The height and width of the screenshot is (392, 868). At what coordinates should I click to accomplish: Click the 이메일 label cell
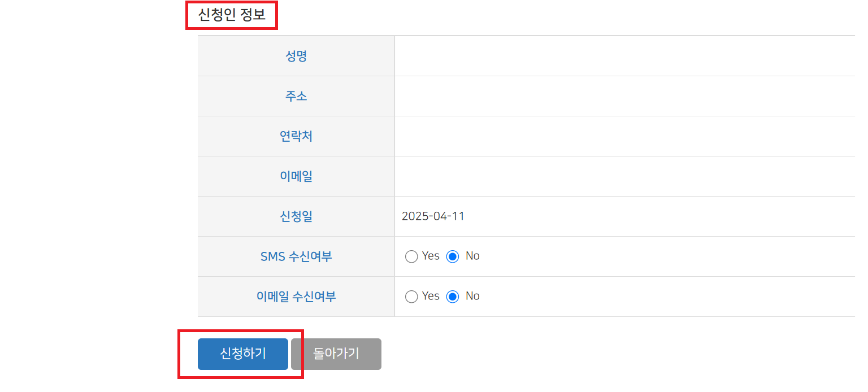click(296, 176)
